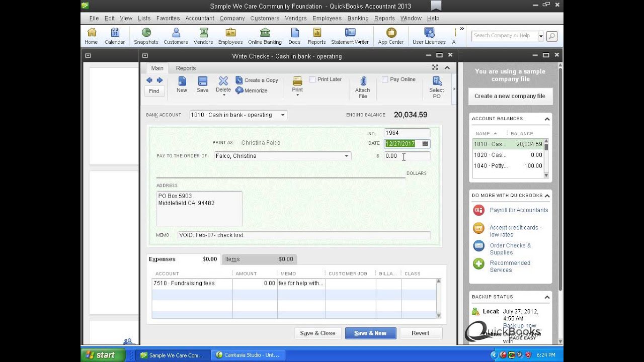Click the Print icon
The image size is (644, 362).
297,81
